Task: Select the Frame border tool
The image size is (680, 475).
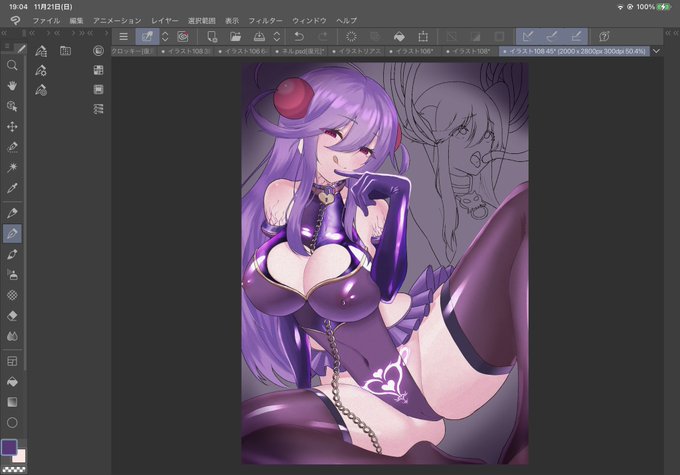Action: (x=12, y=361)
